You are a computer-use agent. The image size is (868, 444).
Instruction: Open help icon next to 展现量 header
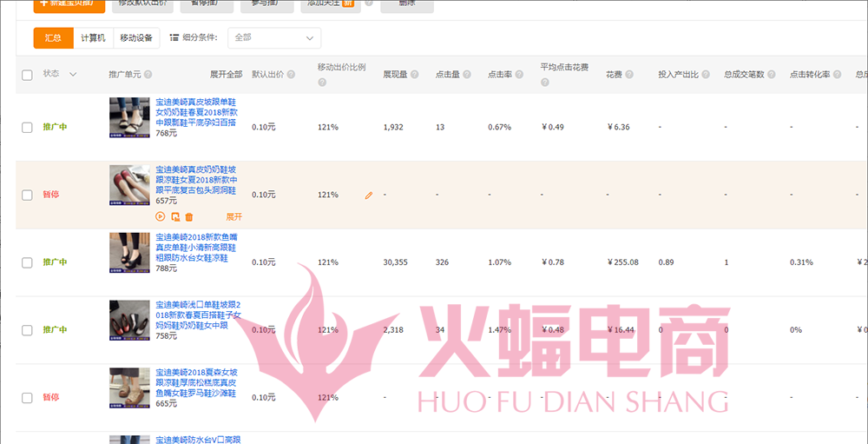point(415,75)
